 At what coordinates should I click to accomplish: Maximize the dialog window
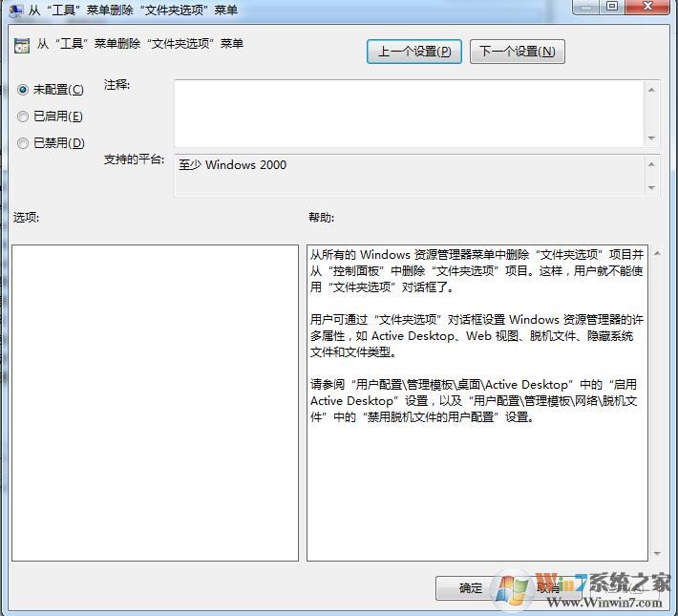[x=611, y=6]
